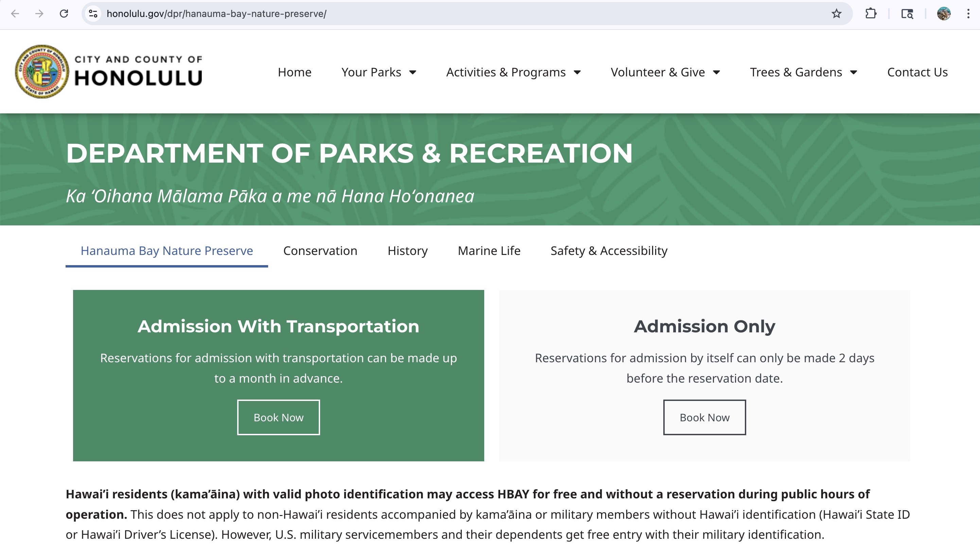Expand the Your Parks dropdown
Viewport: 980px width, 552px height.
point(379,72)
